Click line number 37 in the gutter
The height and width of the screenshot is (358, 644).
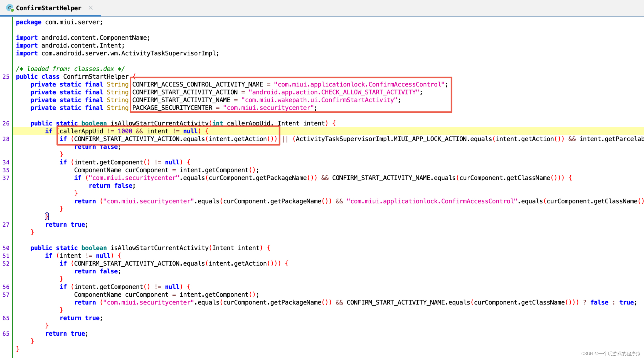pos(6,178)
